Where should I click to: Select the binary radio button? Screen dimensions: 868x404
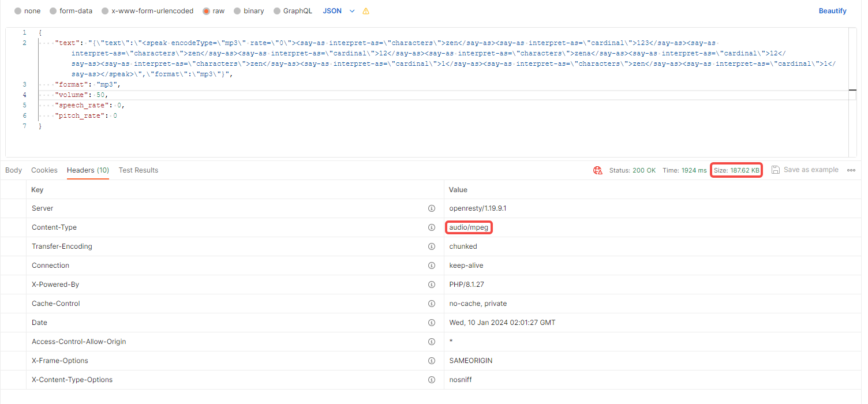[x=238, y=11]
